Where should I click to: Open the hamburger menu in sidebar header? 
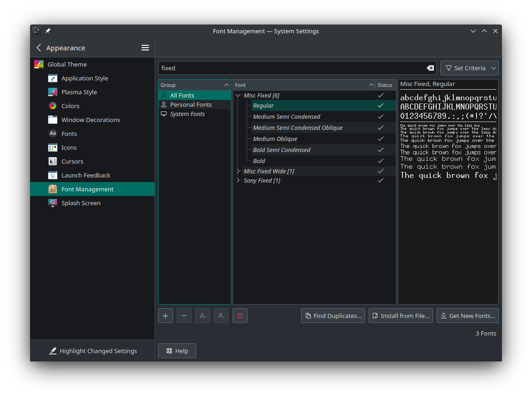pyautogui.click(x=145, y=48)
